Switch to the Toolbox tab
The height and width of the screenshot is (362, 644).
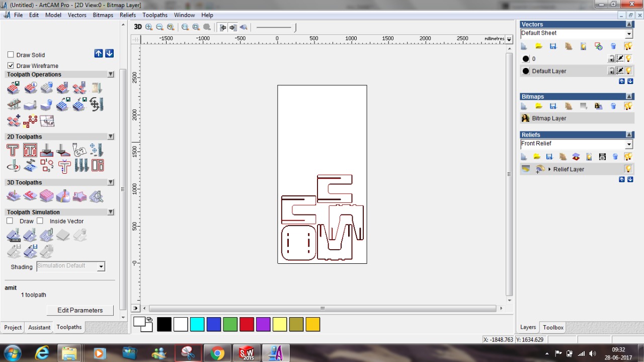pyautogui.click(x=553, y=327)
